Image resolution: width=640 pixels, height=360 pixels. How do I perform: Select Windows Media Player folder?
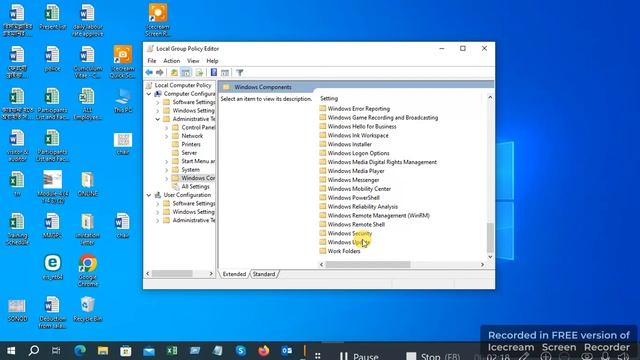(x=356, y=171)
